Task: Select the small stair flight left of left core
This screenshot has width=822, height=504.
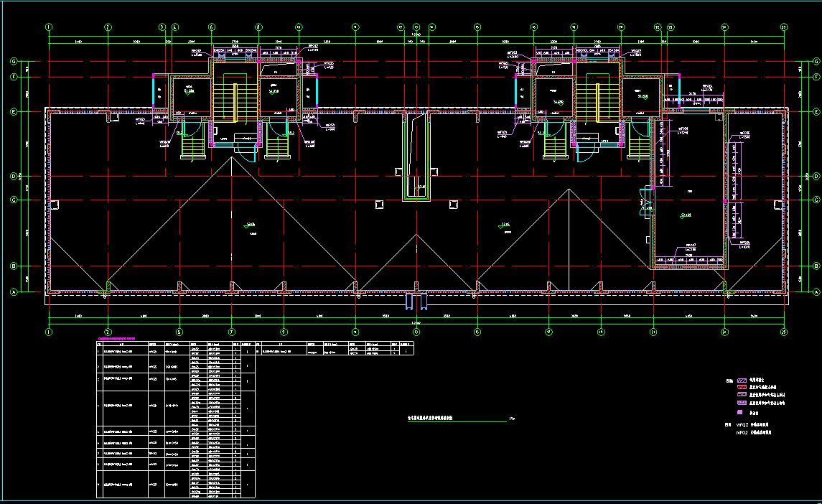Action: tap(192, 146)
